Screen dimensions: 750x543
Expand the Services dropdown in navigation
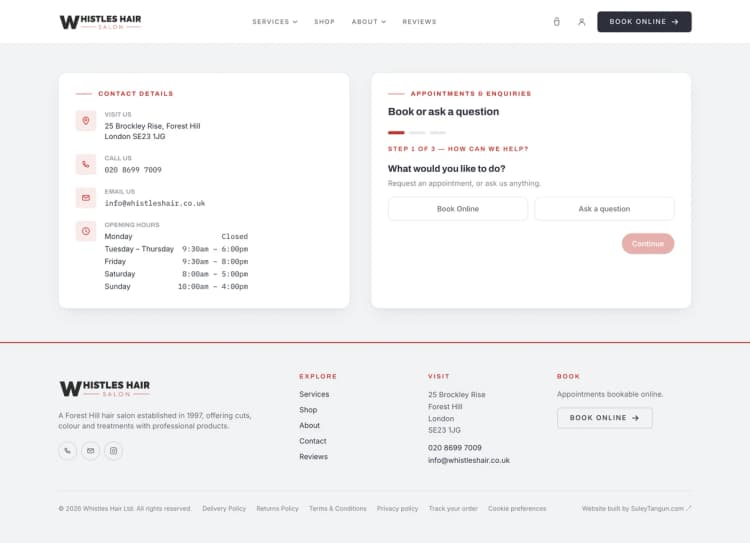[x=275, y=22]
